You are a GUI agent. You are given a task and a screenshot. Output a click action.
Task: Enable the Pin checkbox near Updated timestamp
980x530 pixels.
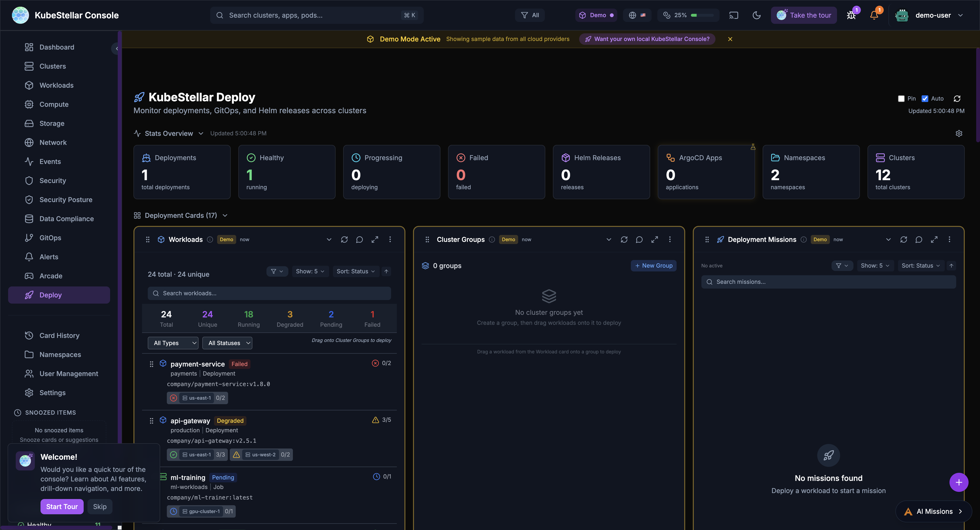[x=901, y=99]
